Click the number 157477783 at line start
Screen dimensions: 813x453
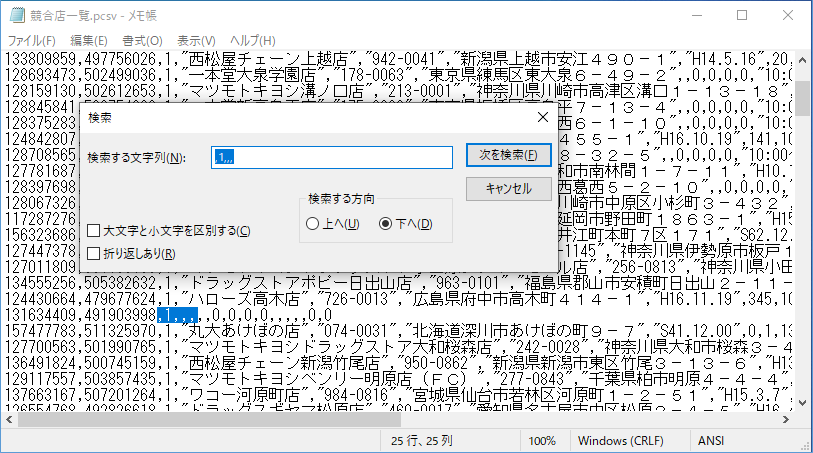click(x=41, y=331)
